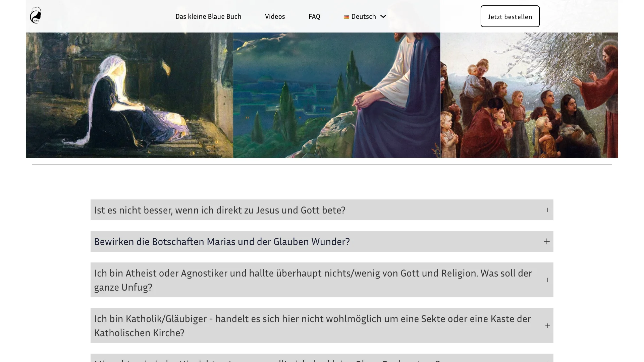Go to the Videos page

[275, 16]
